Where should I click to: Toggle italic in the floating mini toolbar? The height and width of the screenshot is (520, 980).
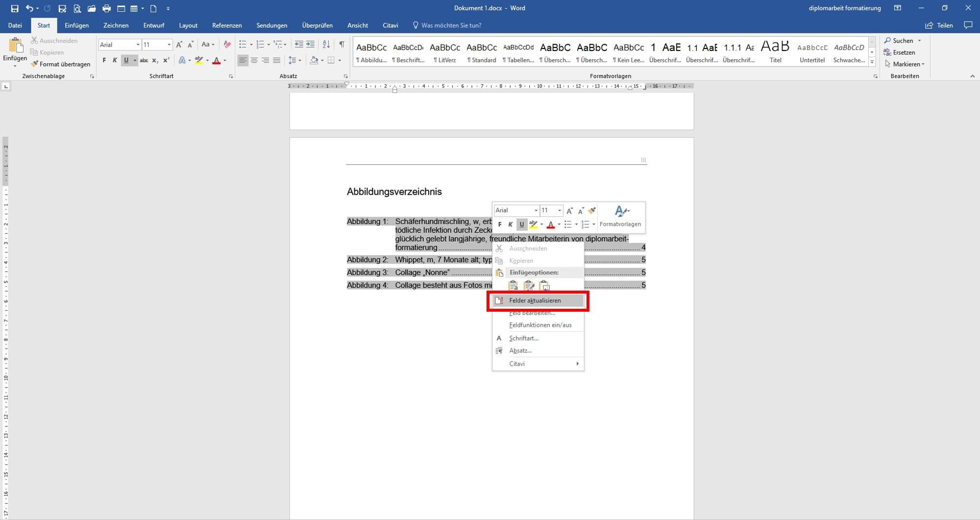(x=510, y=224)
